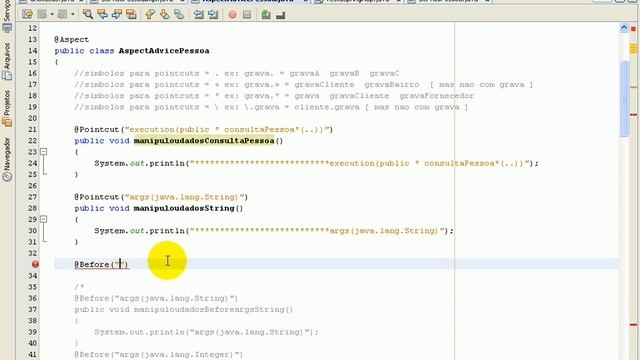Click the navigate Back toolbar icon
Viewport: 640px width, 360px height.
(42, 15)
